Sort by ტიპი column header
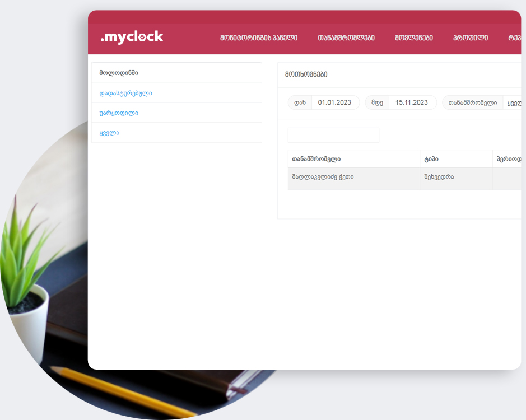The image size is (526, 420). (x=431, y=159)
